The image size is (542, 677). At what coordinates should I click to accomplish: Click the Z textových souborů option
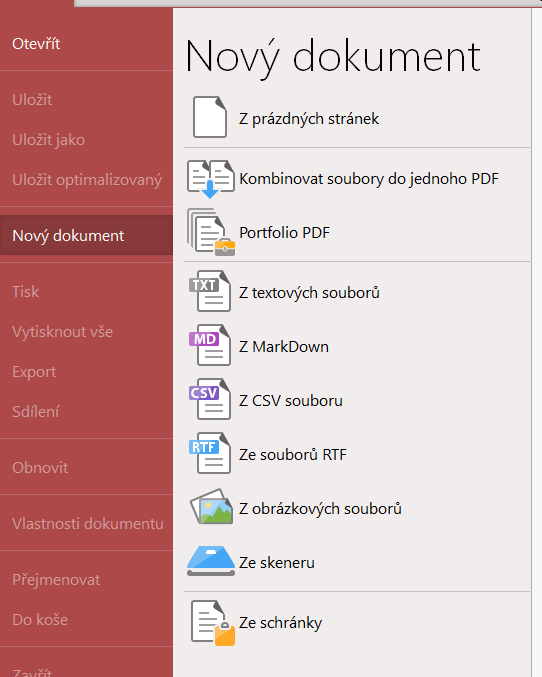pyautogui.click(x=309, y=293)
